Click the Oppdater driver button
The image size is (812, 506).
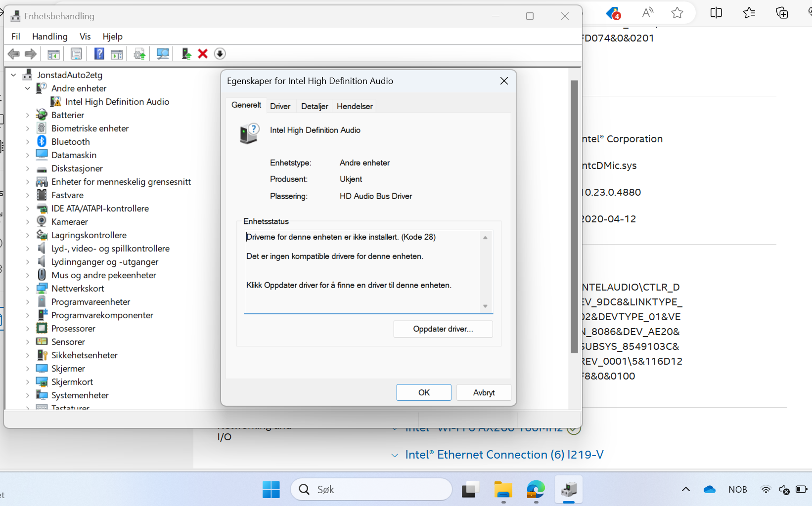click(x=443, y=329)
